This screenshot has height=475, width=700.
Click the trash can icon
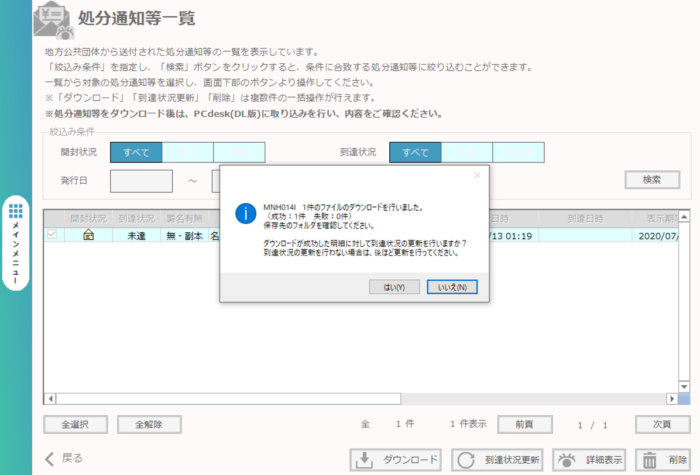pyautogui.click(x=650, y=460)
